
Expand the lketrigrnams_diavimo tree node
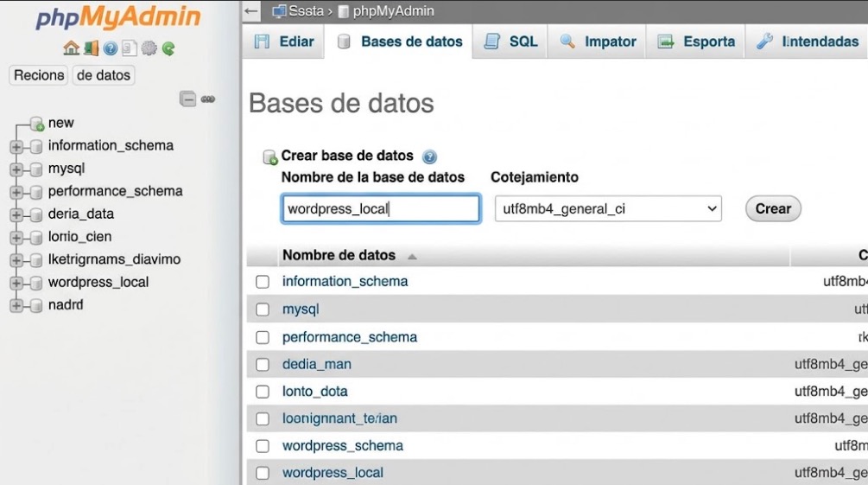pyautogui.click(x=16, y=260)
